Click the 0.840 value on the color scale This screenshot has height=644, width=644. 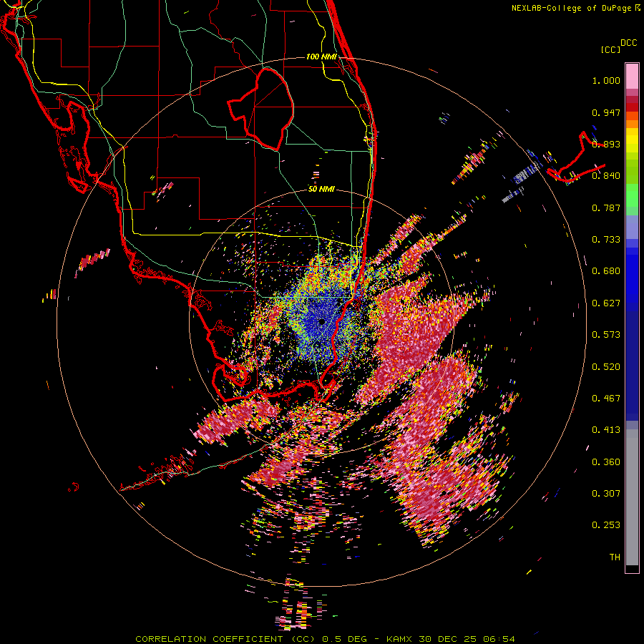606,176
